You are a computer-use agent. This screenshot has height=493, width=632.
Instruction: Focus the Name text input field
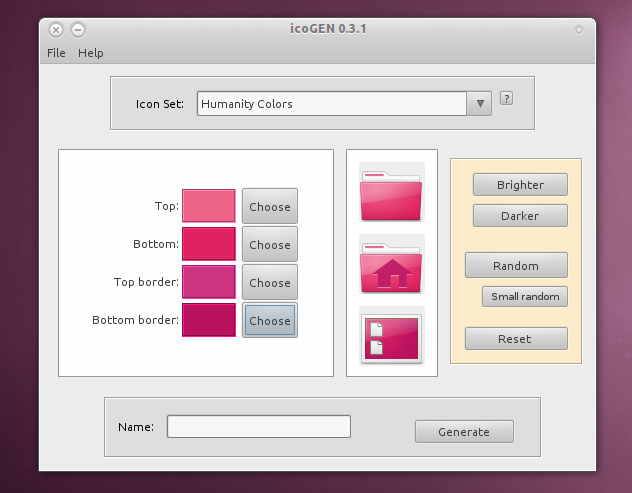point(259,426)
